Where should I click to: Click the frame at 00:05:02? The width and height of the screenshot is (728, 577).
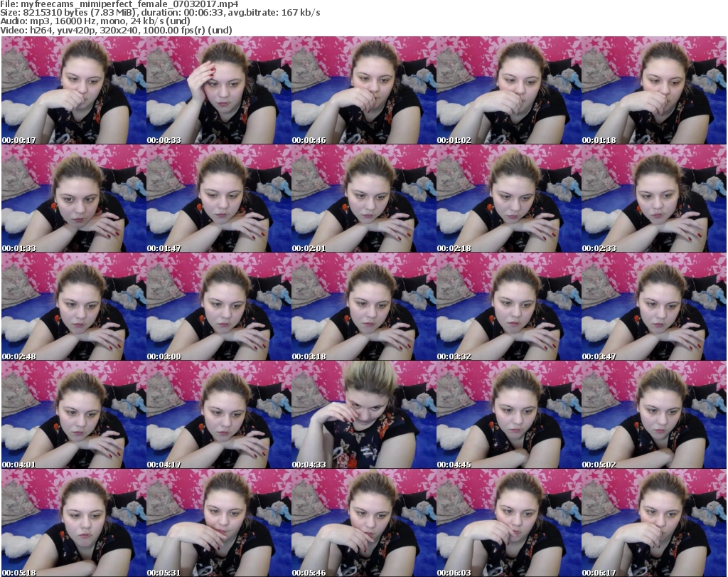pyautogui.click(x=654, y=415)
